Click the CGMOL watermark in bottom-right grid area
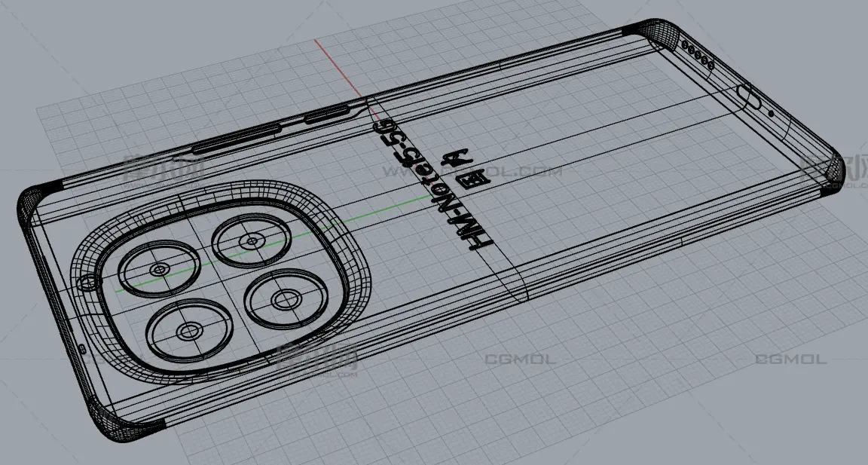Image resolution: width=868 pixels, height=465 pixels. [x=790, y=359]
